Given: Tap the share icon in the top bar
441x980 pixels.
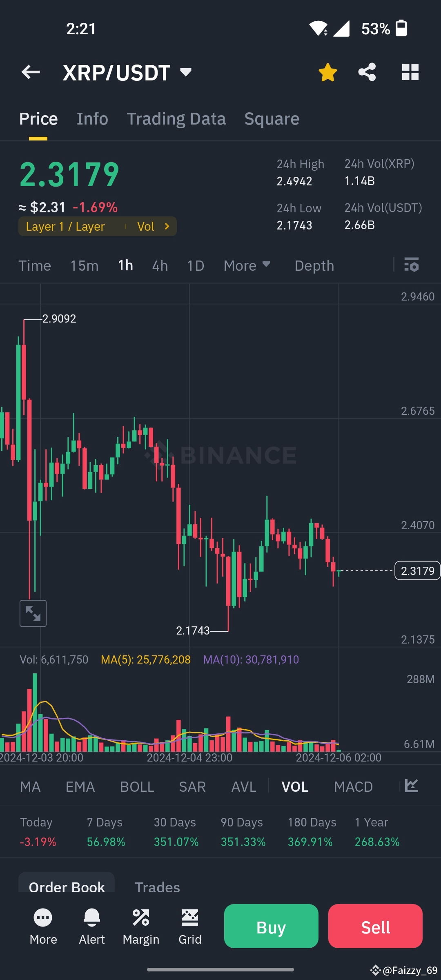Looking at the screenshot, I should [x=367, y=71].
